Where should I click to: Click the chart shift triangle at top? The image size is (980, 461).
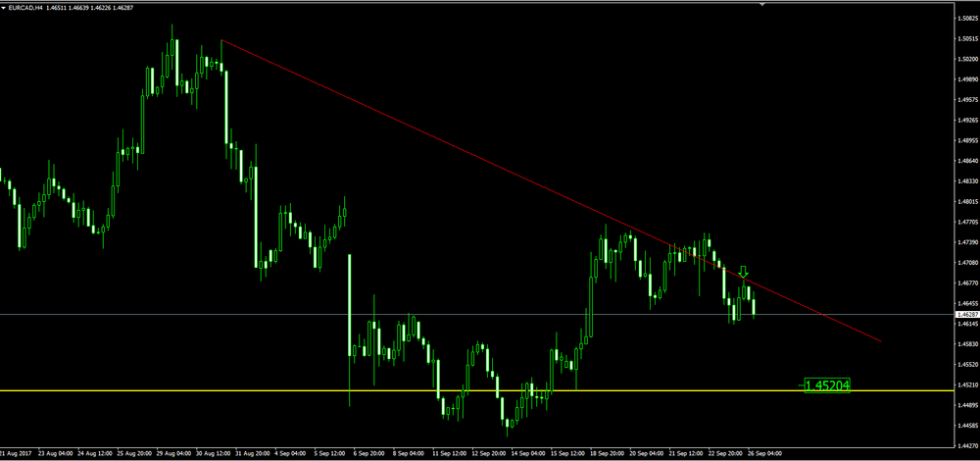(761, 3)
